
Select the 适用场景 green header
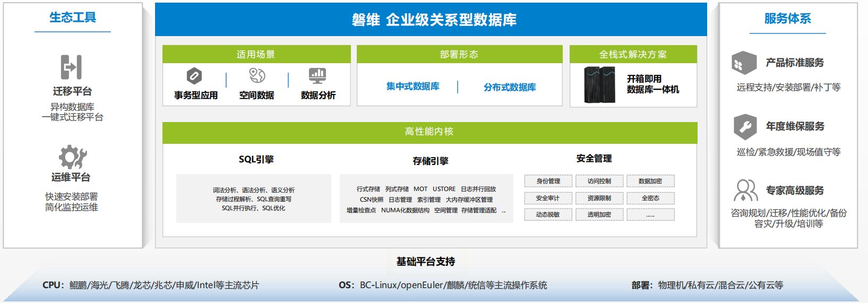(x=256, y=54)
